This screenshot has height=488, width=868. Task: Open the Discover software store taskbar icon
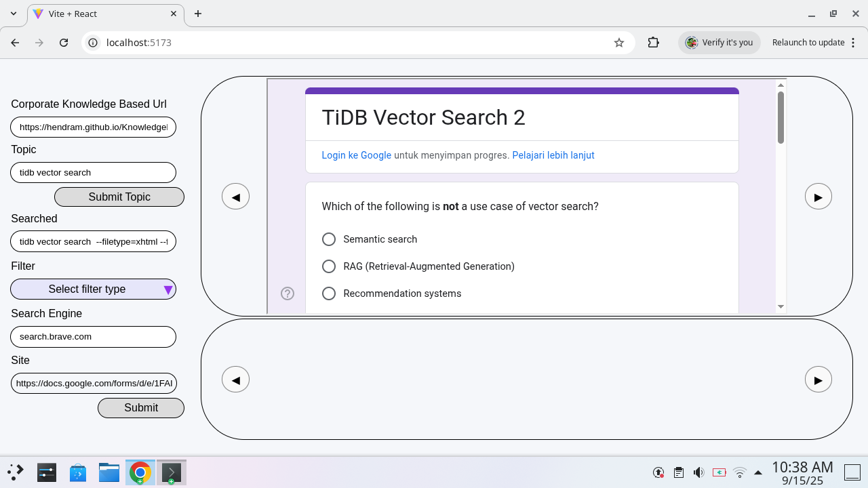(x=78, y=472)
